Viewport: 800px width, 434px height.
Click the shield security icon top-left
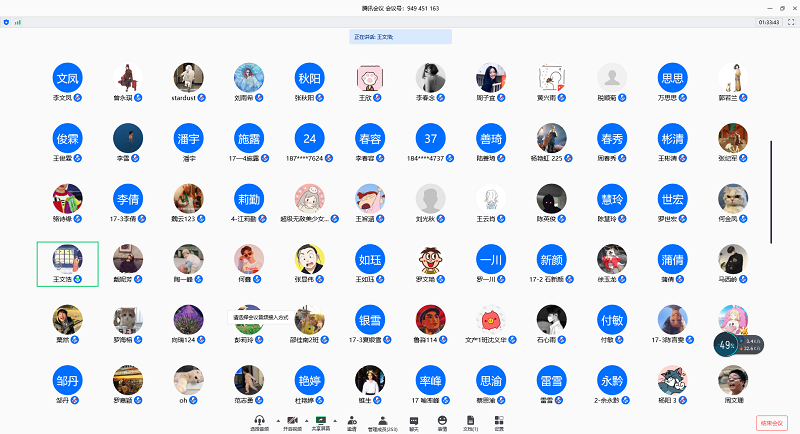click(x=5, y=21)
